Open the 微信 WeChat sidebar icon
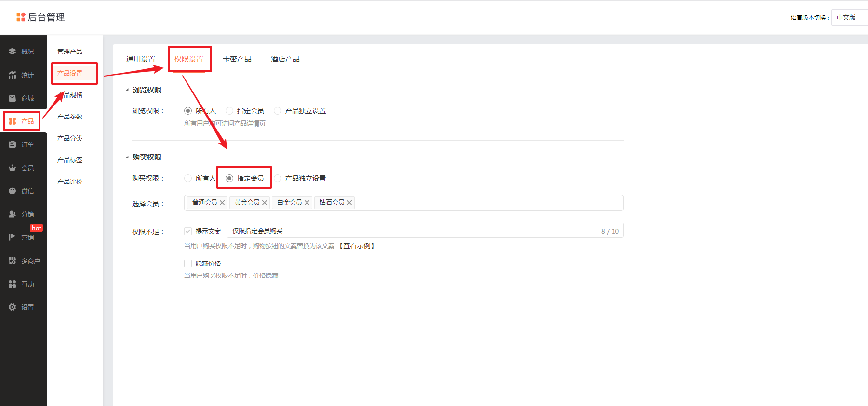This screenshot has height=406, width=868. coord(13,191)
